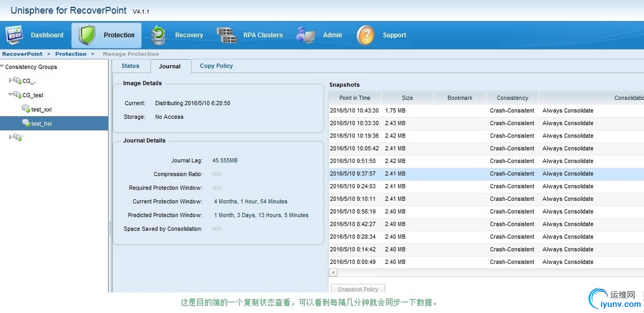Expand the last consistency group node
The image size is (644, 313).
coord(11,137)
